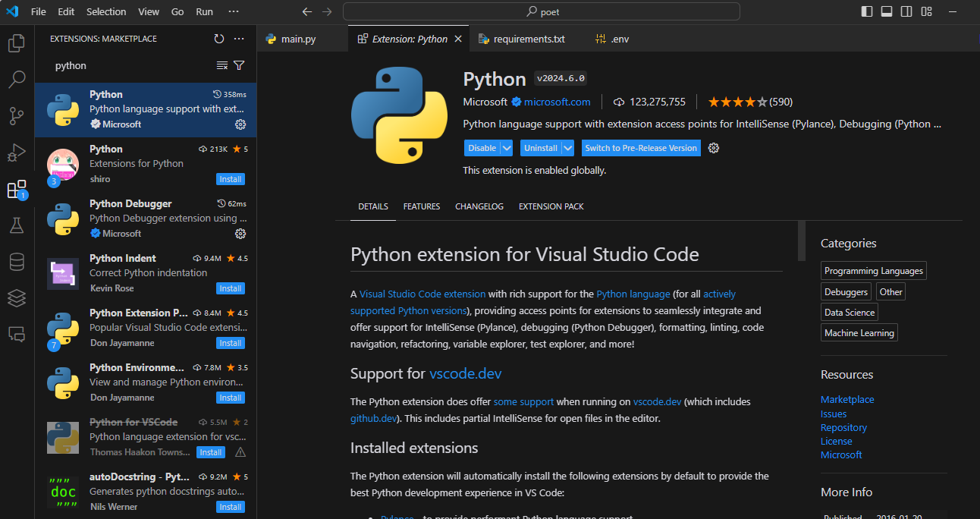Close the Extension: Python tab

pos(458,39)
